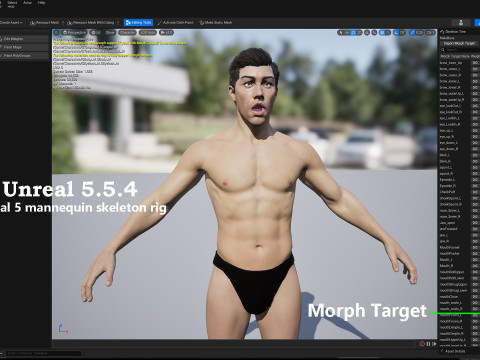Open grid snap size value
Viewport: 480px width, 360px height.
(x=388, y=32)
